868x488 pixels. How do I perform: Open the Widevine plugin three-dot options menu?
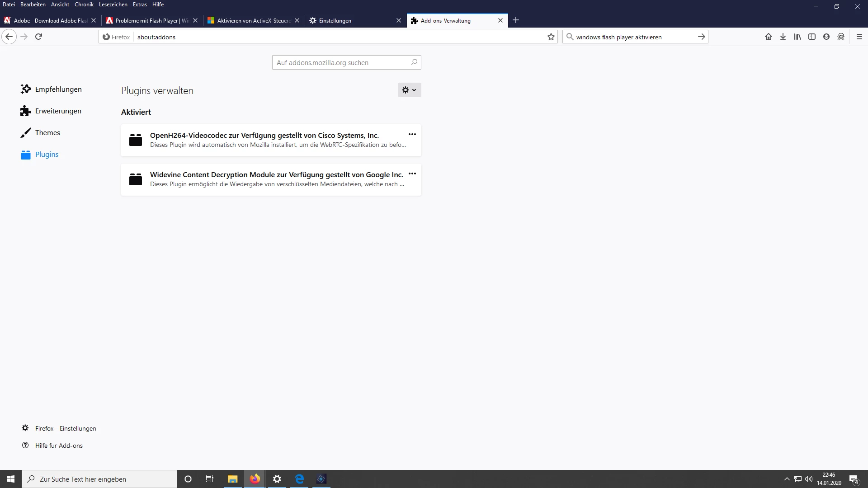pos(412,174)
